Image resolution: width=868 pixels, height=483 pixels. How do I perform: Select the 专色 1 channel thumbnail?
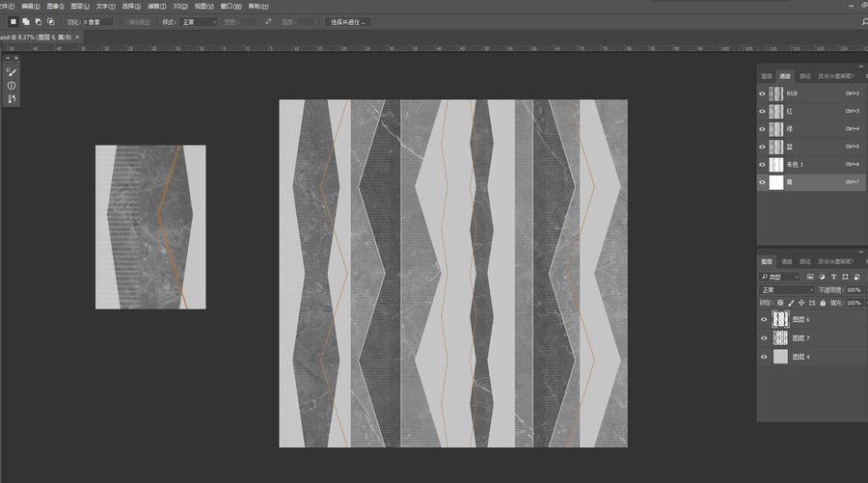click(x=776, y=164)
